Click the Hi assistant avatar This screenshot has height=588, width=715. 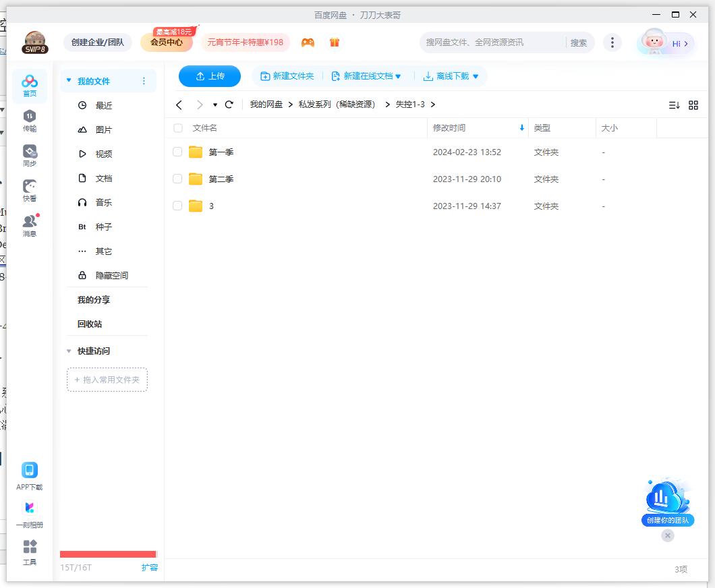[x=654, y=42]
